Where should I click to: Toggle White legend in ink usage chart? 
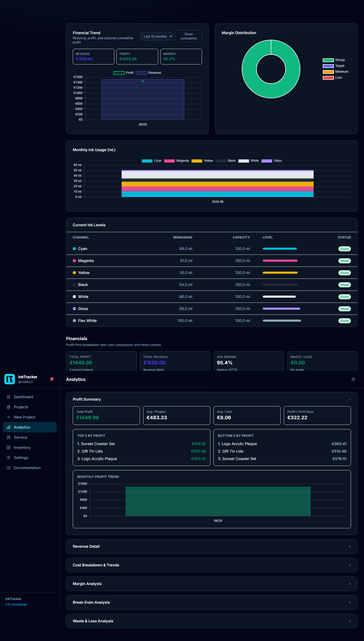coord(248,161)
